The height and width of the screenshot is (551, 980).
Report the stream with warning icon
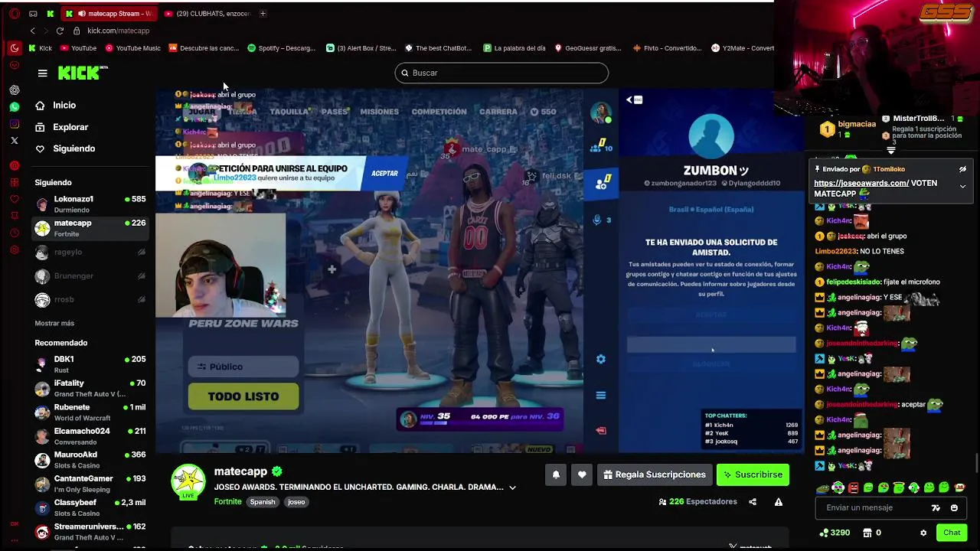[x=779, y=502]
